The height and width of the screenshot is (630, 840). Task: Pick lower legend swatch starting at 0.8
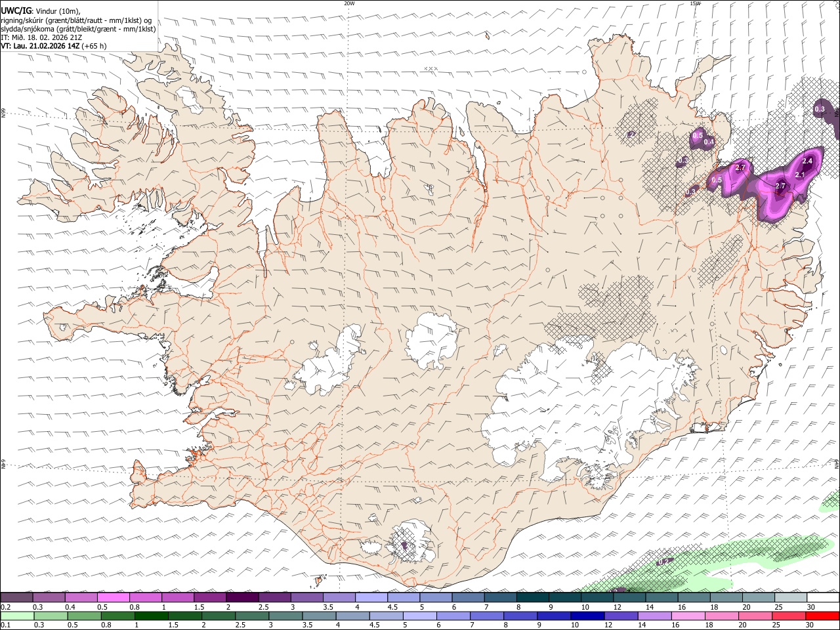(x=117, y=616)
